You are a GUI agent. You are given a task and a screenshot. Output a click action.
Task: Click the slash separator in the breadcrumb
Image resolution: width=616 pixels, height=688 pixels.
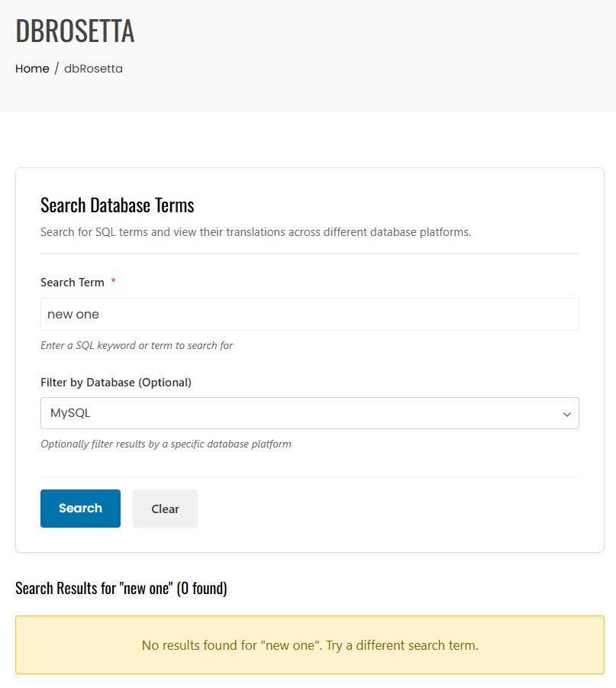56,69
